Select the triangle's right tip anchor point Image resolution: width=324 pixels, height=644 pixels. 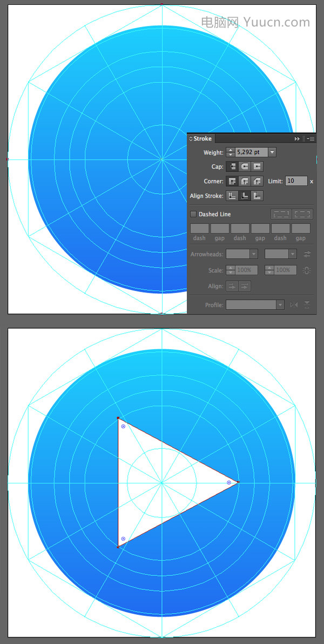[x=238, y=482]
